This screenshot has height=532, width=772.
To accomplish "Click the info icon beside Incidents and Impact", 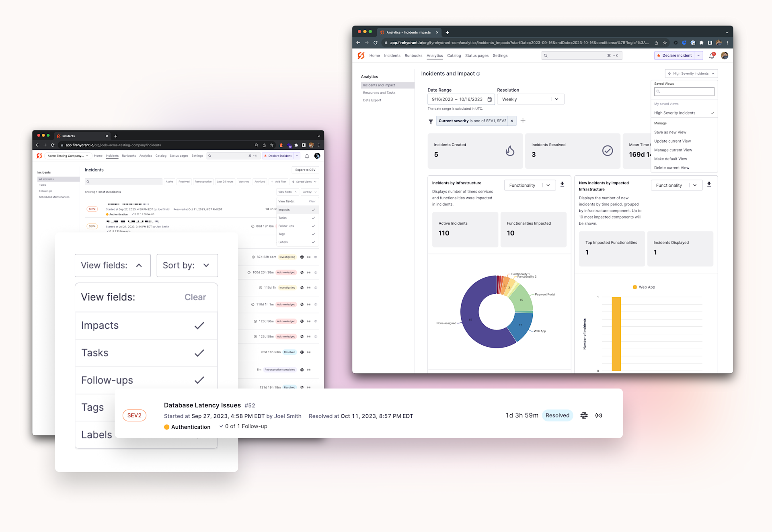I will [478, 74].
